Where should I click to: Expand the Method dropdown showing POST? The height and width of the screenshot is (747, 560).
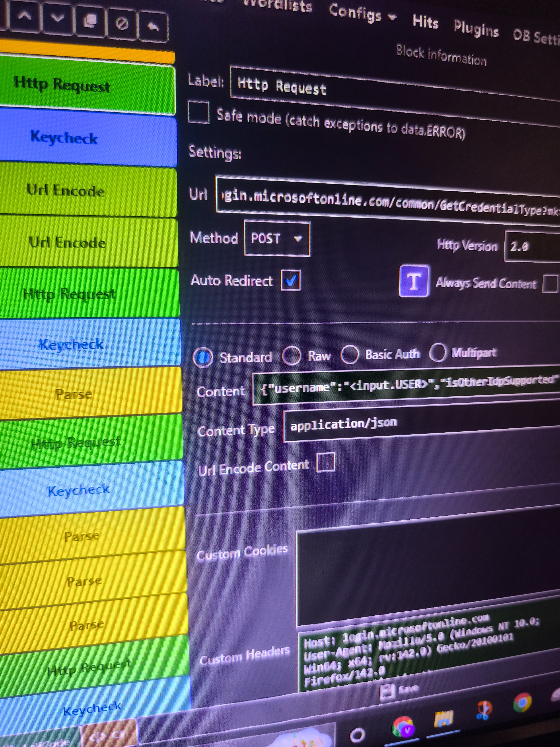tap(277, 238)
